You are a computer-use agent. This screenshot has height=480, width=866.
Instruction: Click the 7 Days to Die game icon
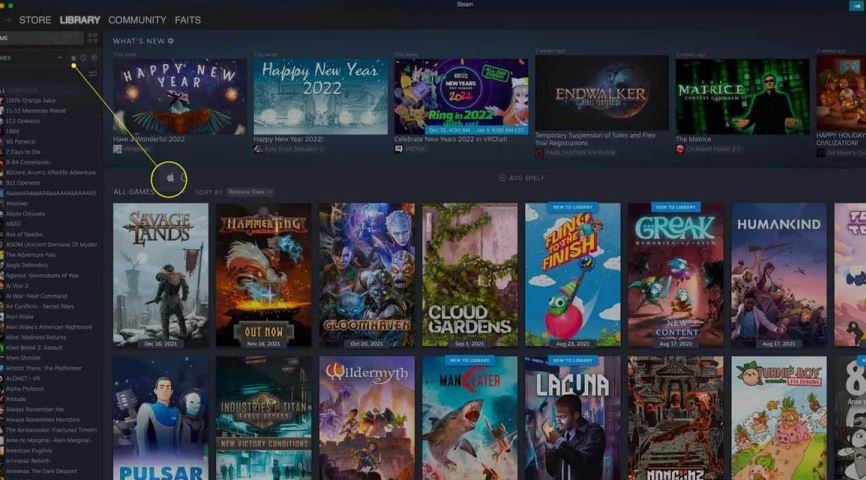tap(2, 152)
